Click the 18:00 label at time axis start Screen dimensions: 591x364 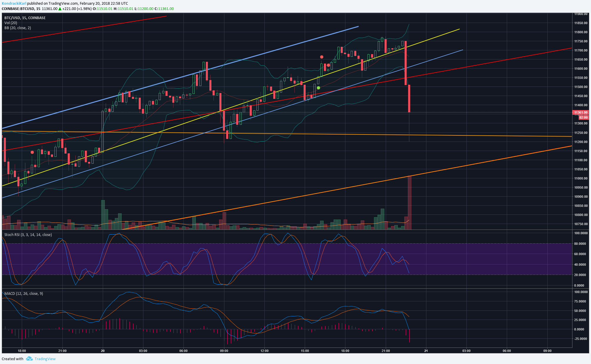coord(22,351)
